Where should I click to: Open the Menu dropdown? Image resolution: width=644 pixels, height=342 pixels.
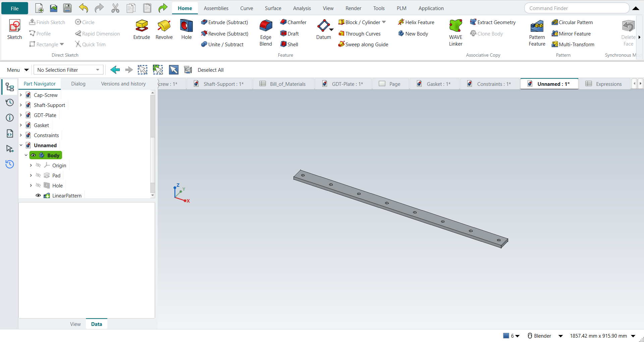(x=17, y=70)
